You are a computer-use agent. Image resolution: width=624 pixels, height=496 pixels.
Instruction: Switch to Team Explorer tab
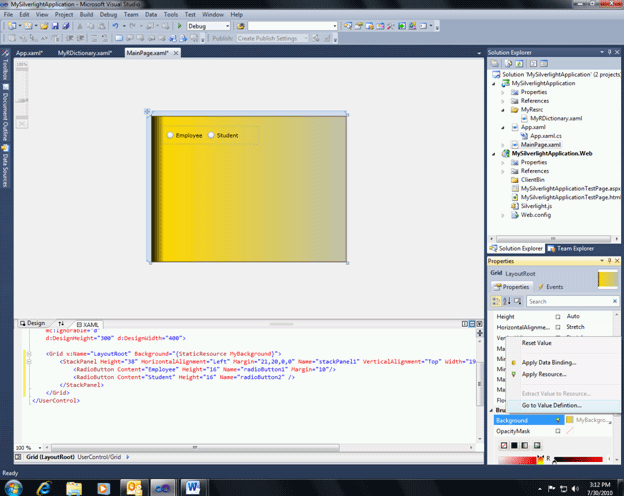(x=575, y=248)
